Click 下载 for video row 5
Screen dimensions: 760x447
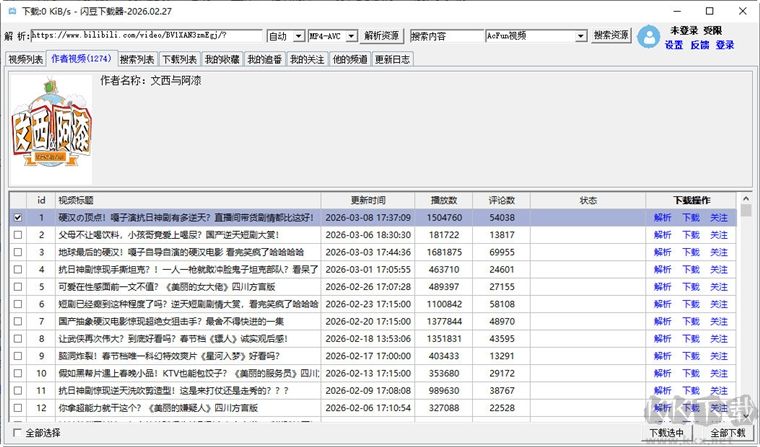tap(691, 287)
